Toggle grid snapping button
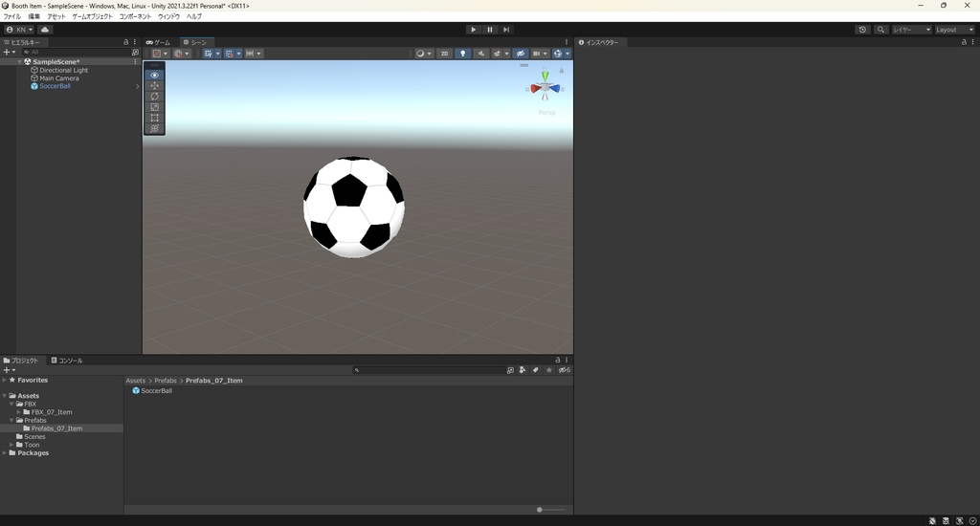The image size is (980, 526). click(x=229, y=54)
